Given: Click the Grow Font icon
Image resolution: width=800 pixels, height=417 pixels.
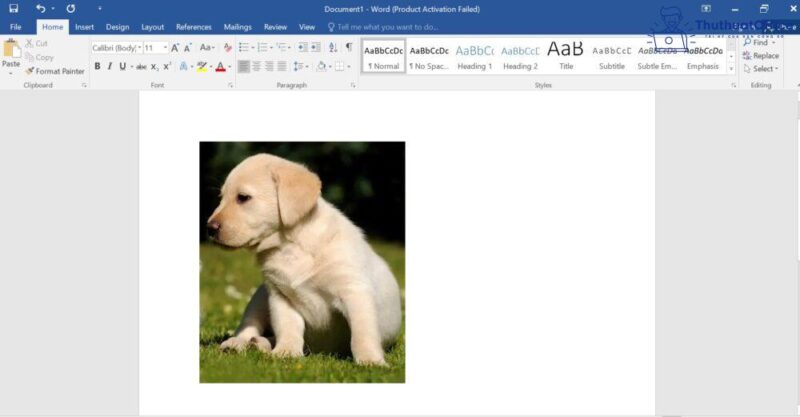Looking at the screenshot, I should pyautogui.click(x=175, y=48).
